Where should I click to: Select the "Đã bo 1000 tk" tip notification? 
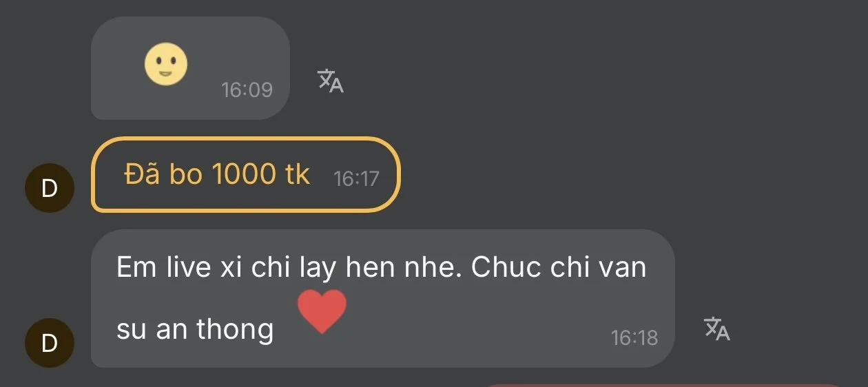[x=245, y=174]
